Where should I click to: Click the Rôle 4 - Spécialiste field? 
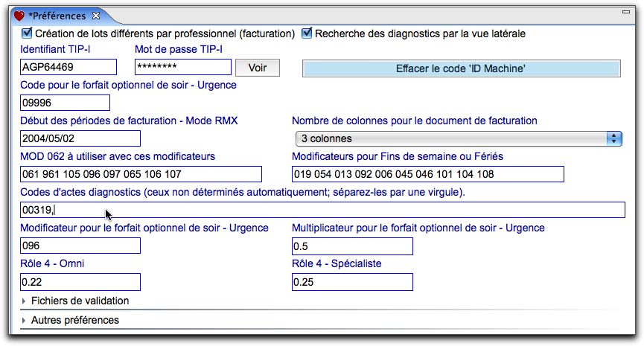pyautogui.click(x=352, y=282)
